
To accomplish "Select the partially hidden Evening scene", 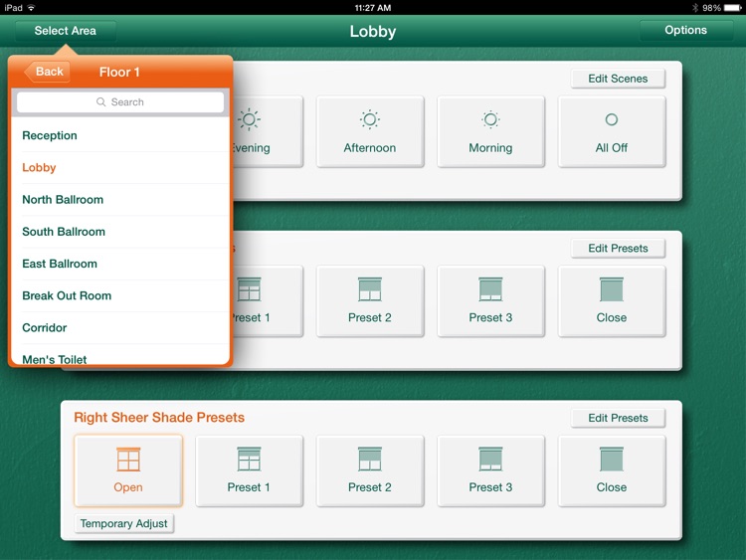I will click(x=268, y=131).
